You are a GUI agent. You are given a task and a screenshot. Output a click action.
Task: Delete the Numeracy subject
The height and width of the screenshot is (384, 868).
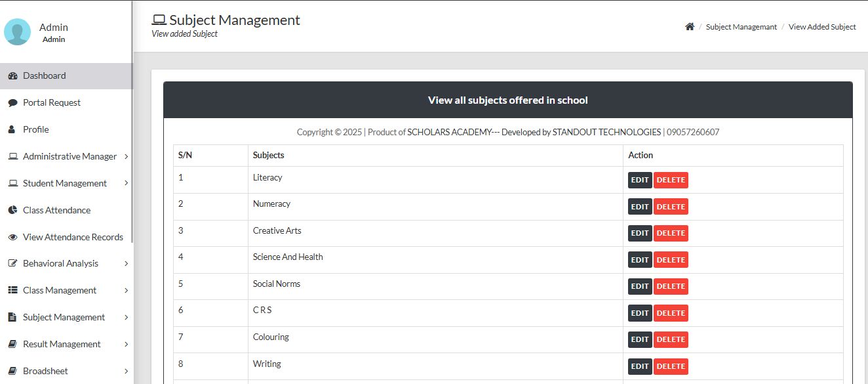tap(671, 206)
